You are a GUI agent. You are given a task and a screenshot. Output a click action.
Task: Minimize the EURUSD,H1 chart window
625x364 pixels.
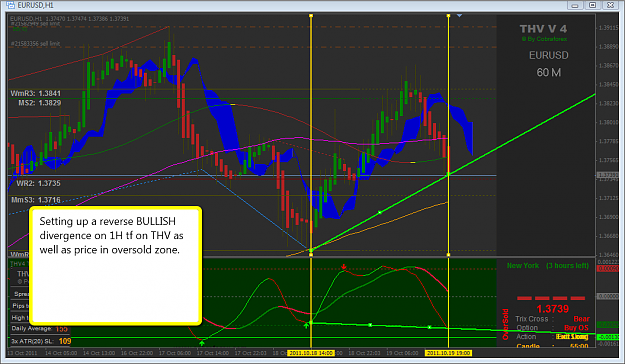(x=575, y=5)
